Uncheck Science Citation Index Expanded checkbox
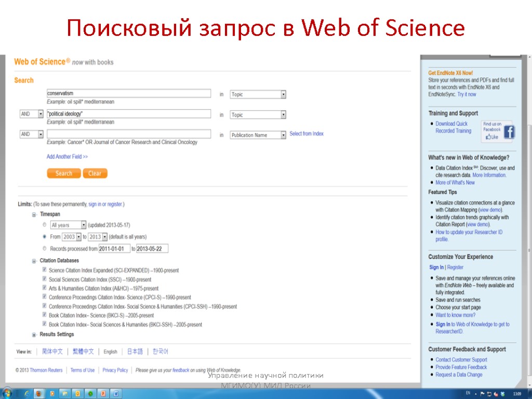This screenshot has width=532, height=399. click(x=45, y=270)
